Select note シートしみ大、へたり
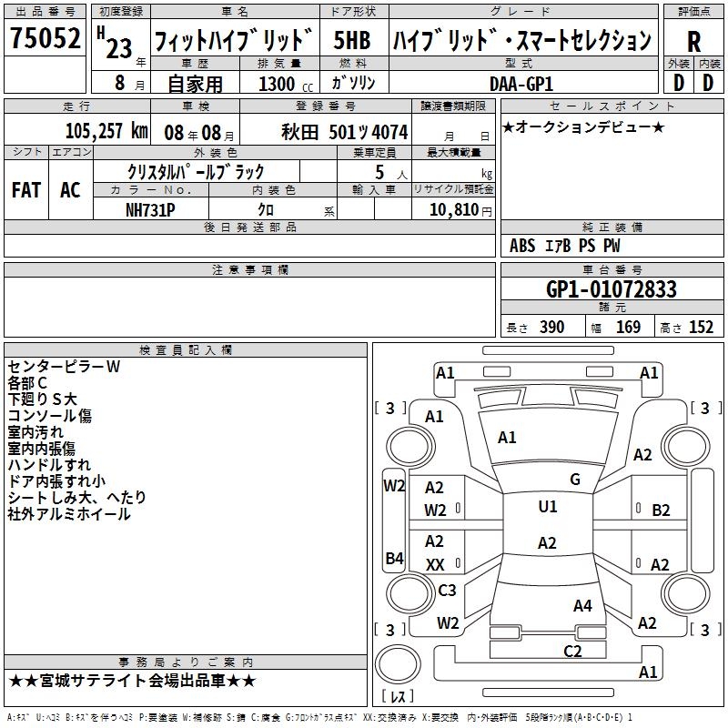Viewport: 728px width, 728px height. (77, 498)
